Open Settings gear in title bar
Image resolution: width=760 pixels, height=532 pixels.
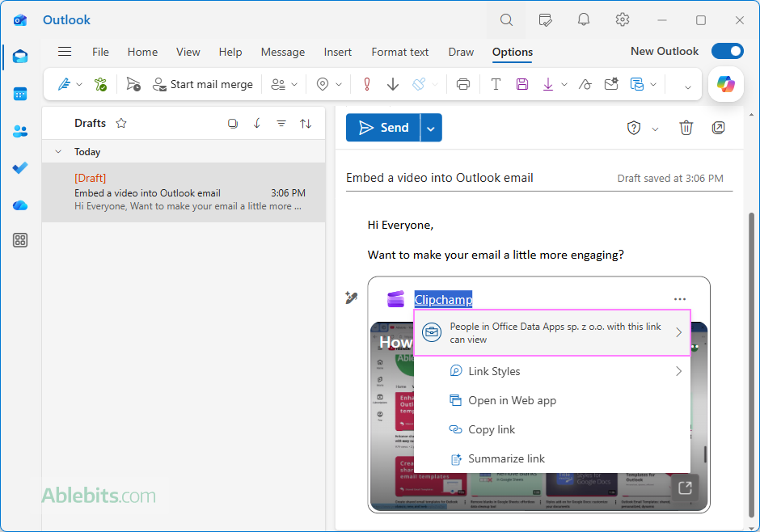[623, 20]
